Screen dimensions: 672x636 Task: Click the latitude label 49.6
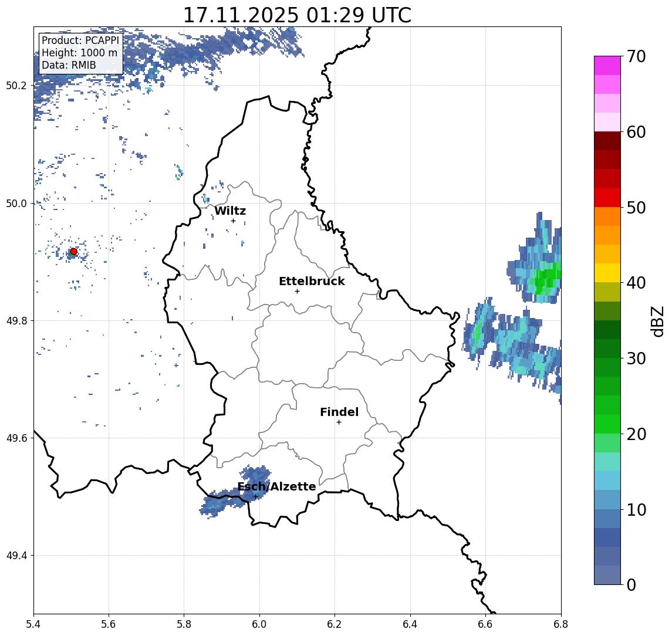pyautogui.click(x=16, y=438)
